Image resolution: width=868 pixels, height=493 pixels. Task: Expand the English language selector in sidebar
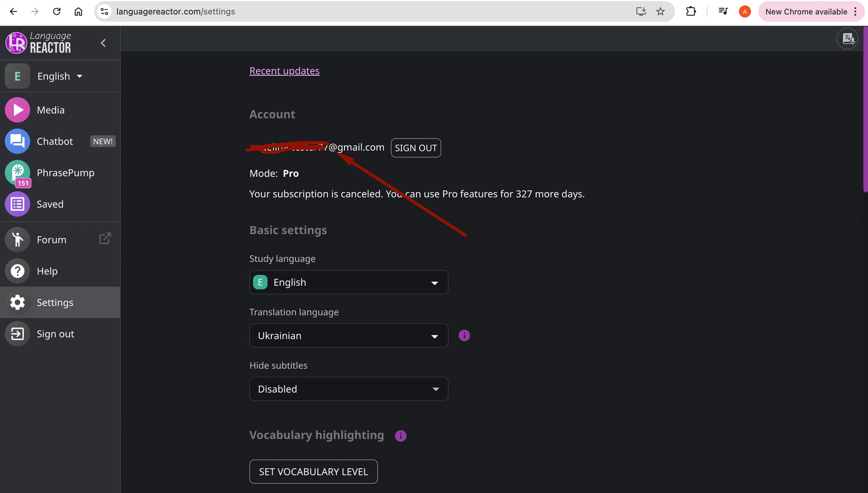60,76
